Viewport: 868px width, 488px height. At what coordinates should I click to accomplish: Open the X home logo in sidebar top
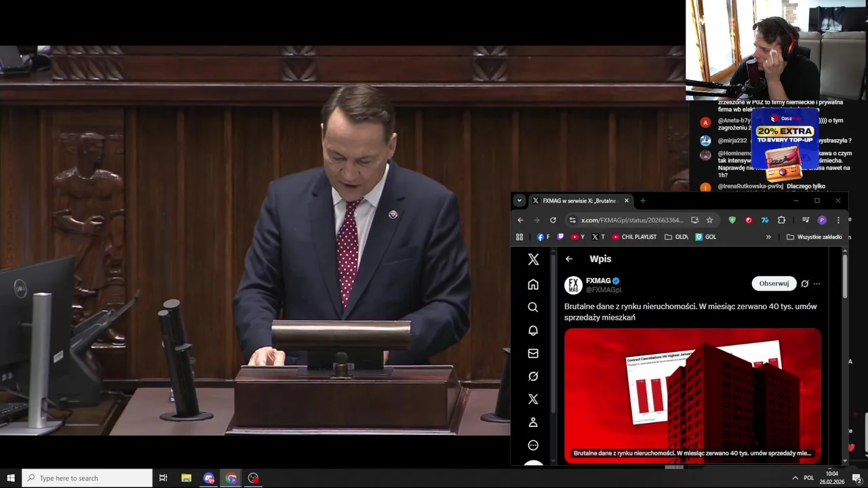(533, 260)
